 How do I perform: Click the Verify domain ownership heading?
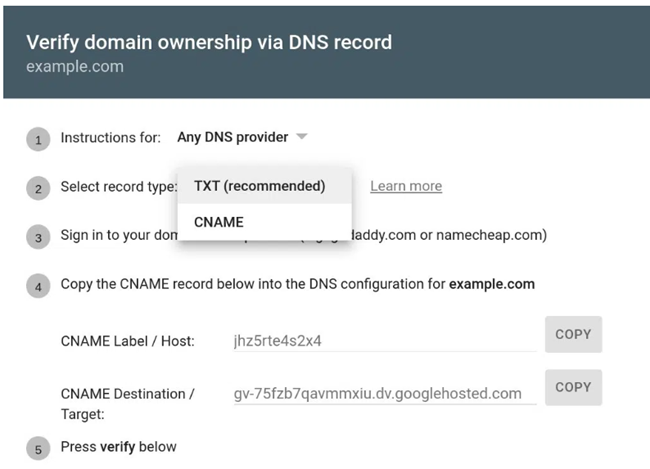pyautogui.click(x=208, y=42)
